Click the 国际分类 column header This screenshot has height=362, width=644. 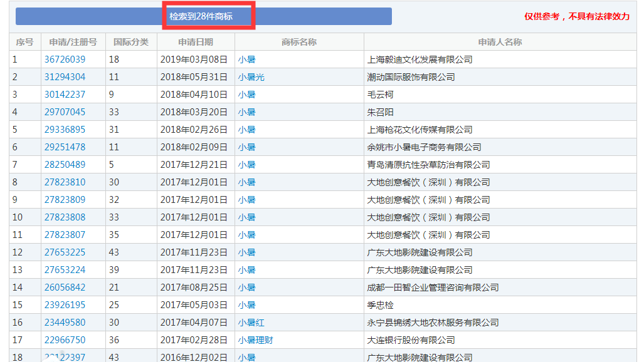click(131, 42)
